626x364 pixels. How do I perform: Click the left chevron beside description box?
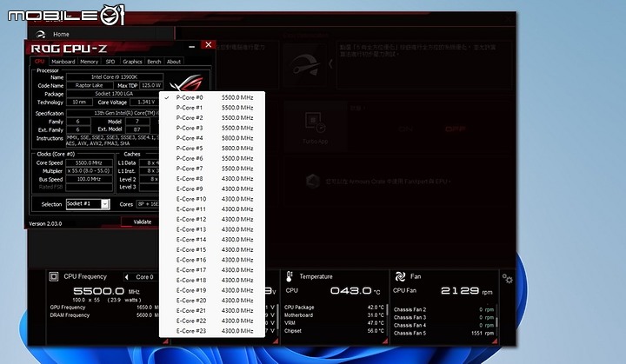(330, 64)
